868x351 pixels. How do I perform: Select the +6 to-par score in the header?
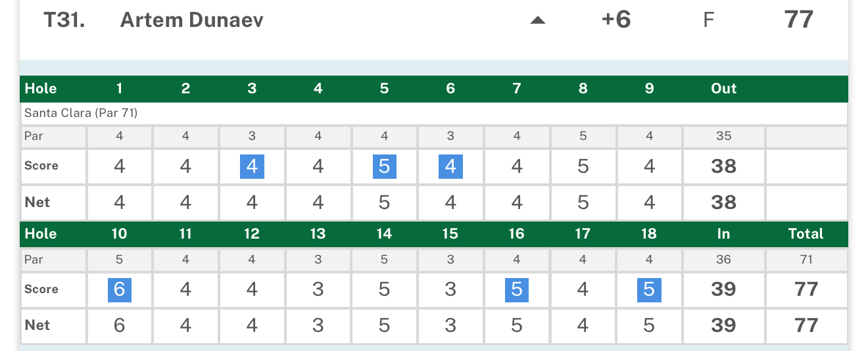tap(616, 20)
